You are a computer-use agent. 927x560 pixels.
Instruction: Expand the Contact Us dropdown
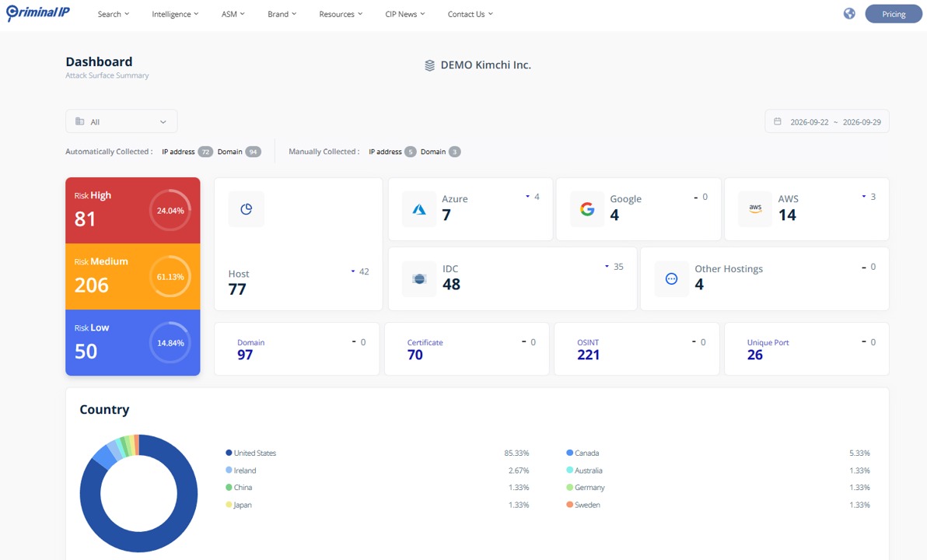[470, 13]
